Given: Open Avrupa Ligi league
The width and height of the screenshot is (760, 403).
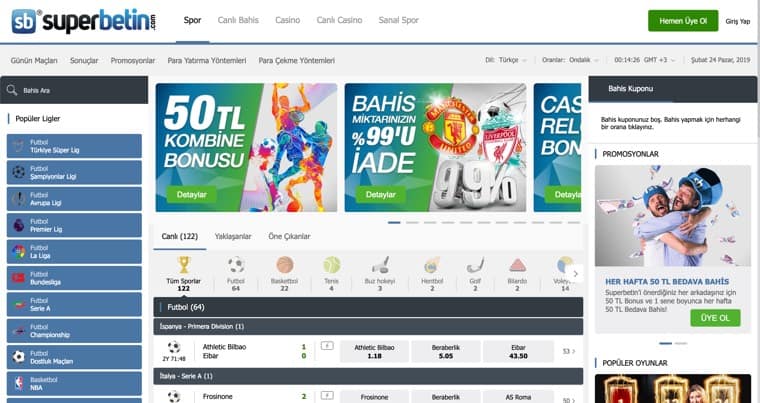Looking at the screenshot, I should tap(74, 199).
